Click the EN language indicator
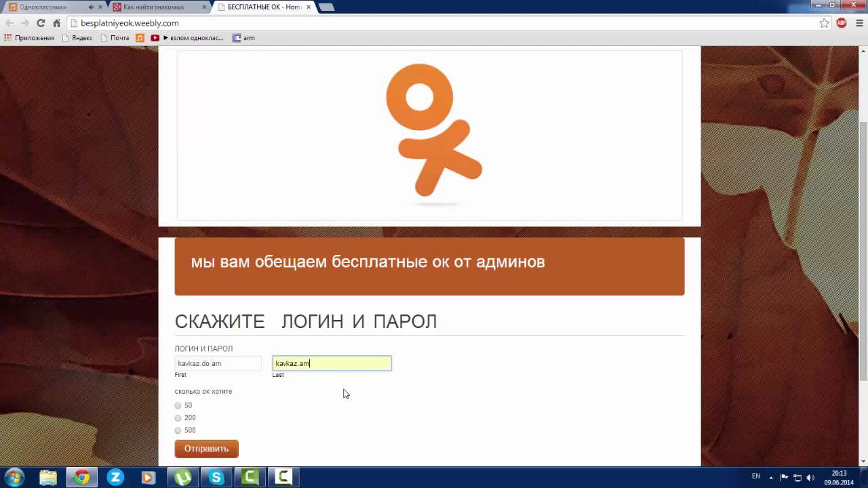Viewport: 868px width, 488px height. pos(756,476)
